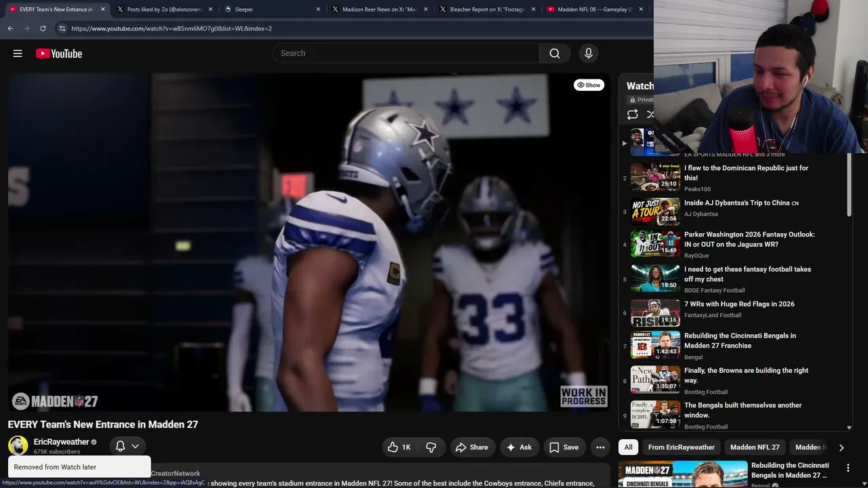Open EricRayweather channel avatar
The image size is (868, 488).
point(18,445)
